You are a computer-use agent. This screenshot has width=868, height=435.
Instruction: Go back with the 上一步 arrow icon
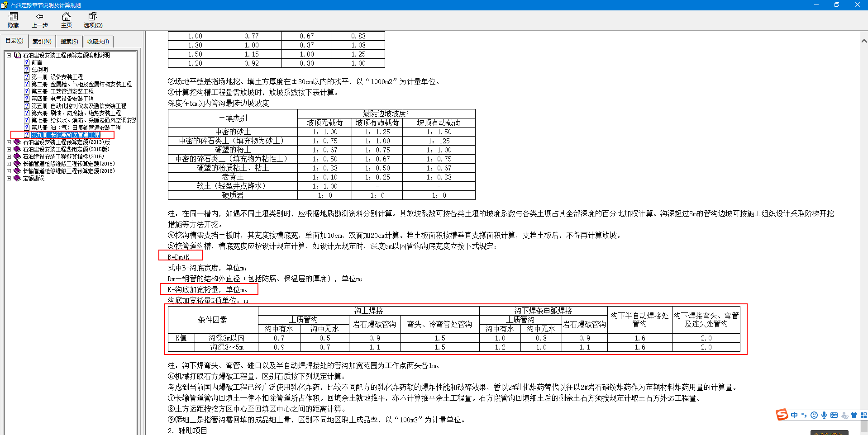tap(40, 17)
